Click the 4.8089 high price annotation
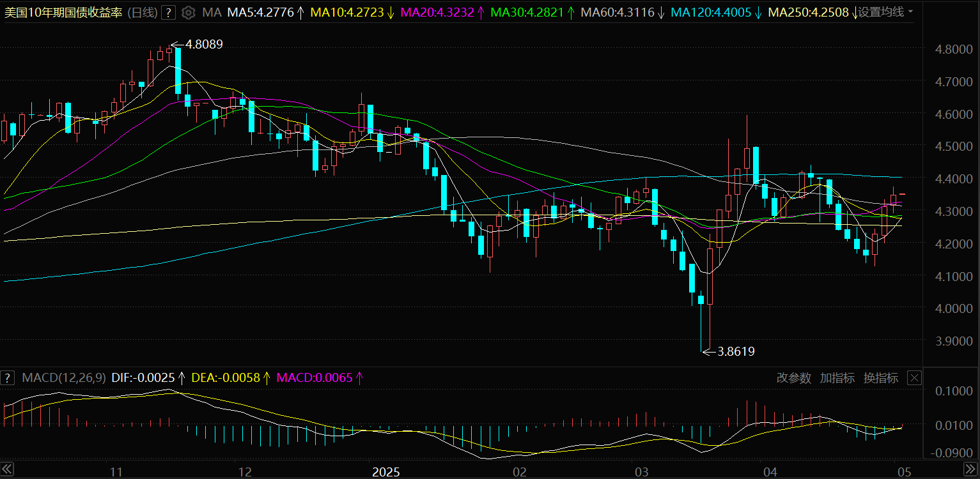The height and width of the screenshot is (479, 980). pos(204,44)
